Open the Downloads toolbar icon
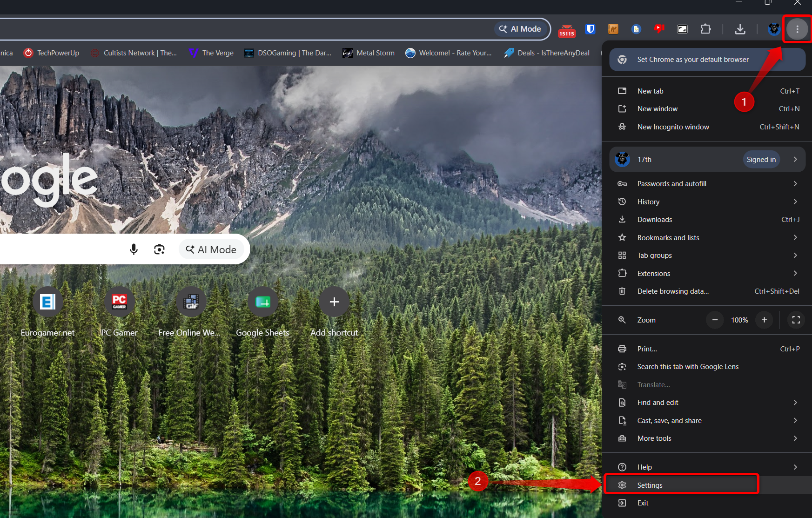This screenshot has width=812, height=518. [740, 29]
